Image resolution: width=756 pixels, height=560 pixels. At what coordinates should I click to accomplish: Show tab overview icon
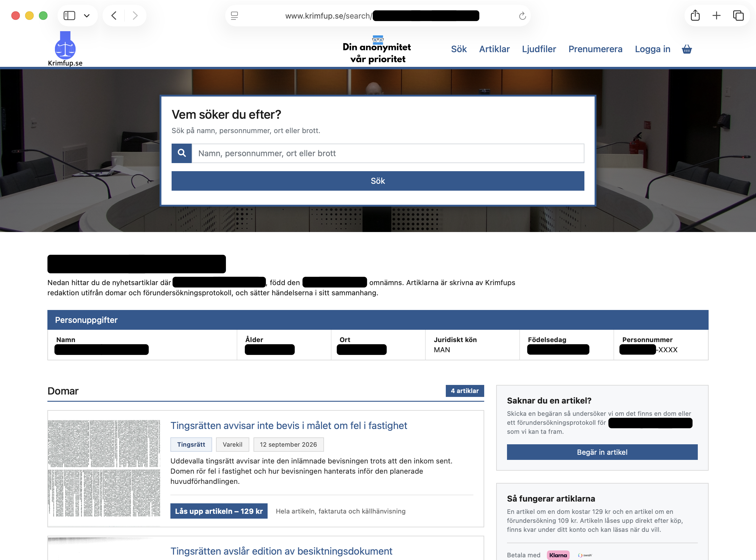coord(738,15)
